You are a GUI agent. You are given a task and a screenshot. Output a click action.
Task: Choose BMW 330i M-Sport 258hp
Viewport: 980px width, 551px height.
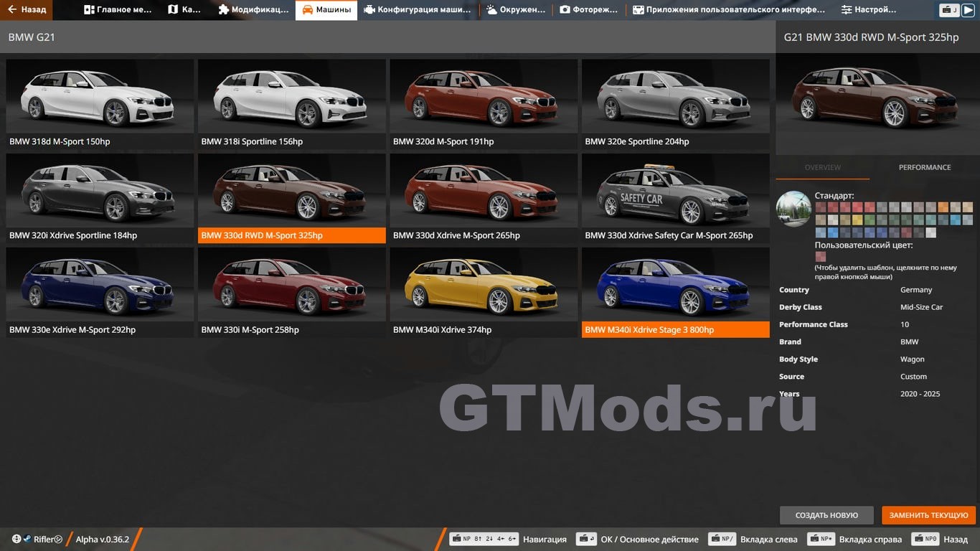[x=292, y=293]
